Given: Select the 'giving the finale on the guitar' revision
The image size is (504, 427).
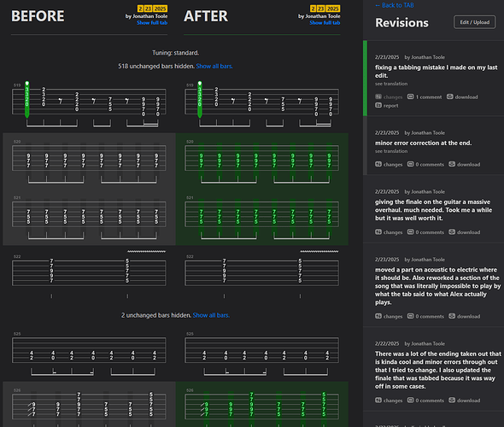Looking at the screenshot, I should click(433, 210).
